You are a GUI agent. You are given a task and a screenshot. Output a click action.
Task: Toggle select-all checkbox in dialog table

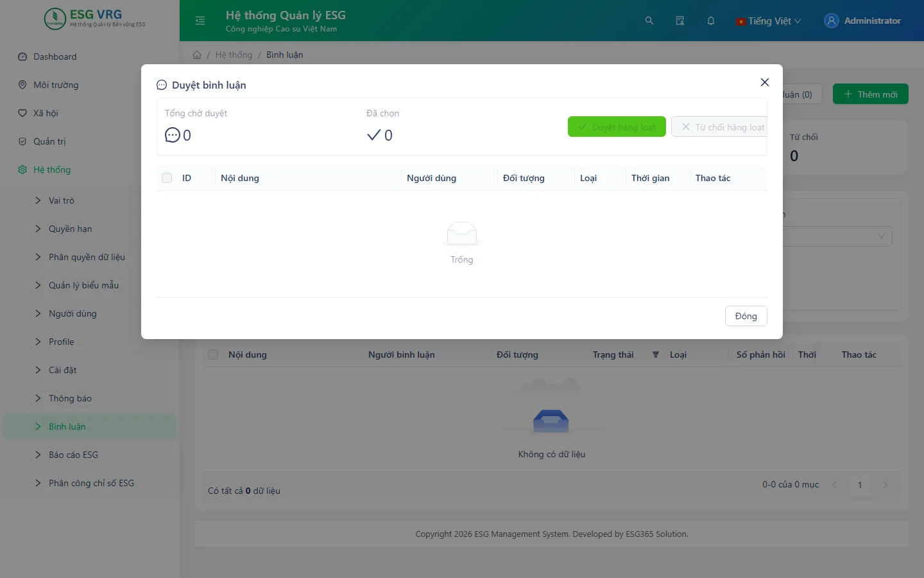tap(167, 178)
